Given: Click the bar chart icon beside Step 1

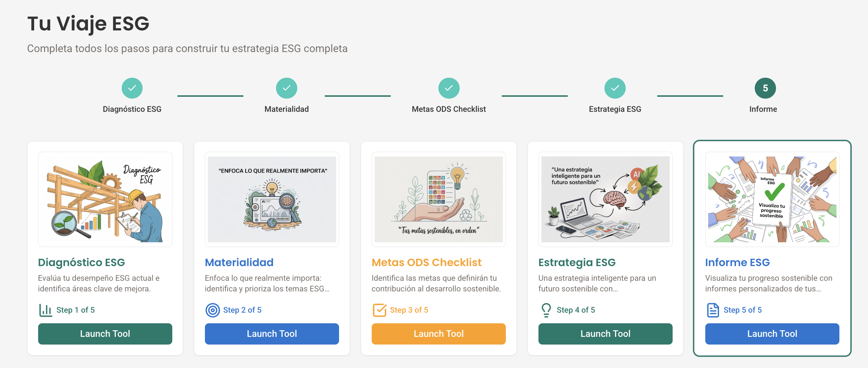Looking at the screenshot, I should coord(45,310).
